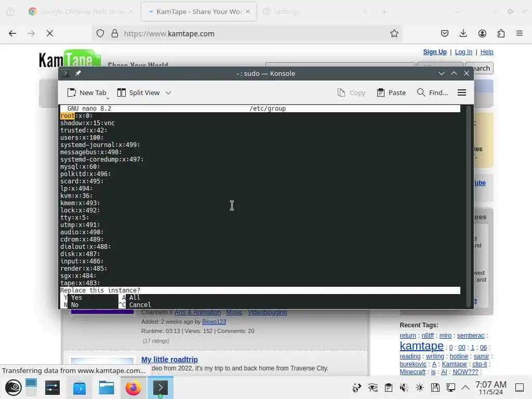Click the Sign Up link on KamTape
This screenshot has height=399, width=532.
(435, 52)
